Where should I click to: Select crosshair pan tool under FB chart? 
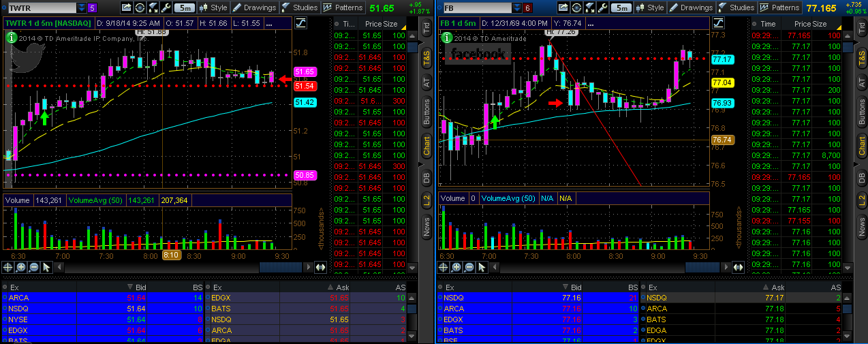(x=444, y=267)
